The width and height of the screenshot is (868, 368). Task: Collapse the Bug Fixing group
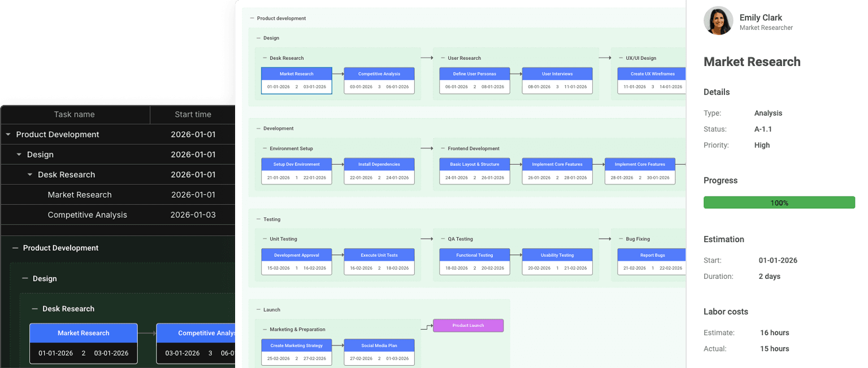tap(620, 239)
